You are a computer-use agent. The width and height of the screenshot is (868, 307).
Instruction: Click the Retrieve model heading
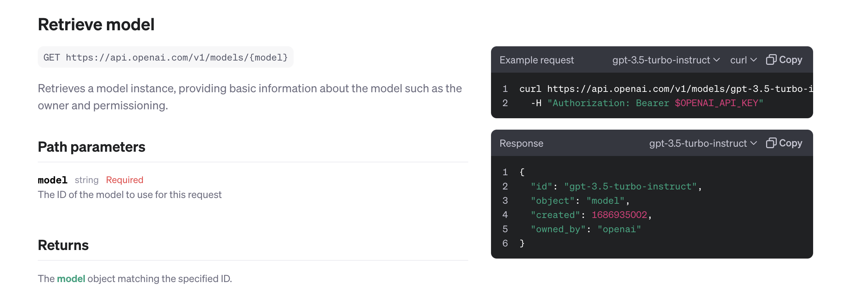click(x=96, y=25)
